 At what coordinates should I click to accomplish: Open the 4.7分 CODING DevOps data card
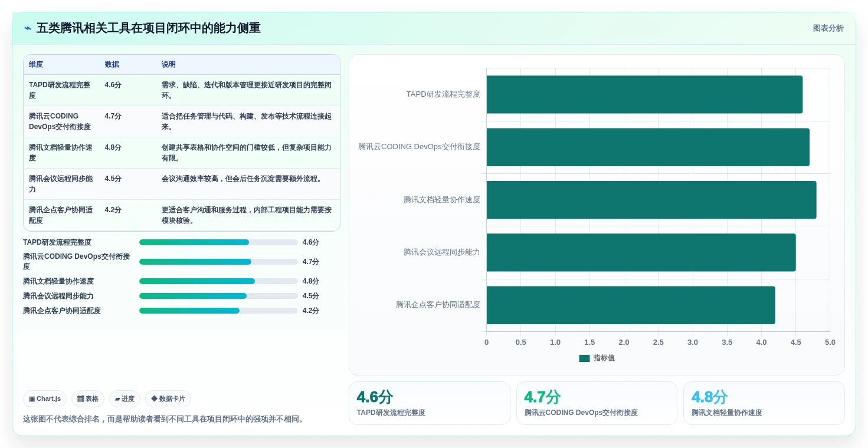[597, 403]
